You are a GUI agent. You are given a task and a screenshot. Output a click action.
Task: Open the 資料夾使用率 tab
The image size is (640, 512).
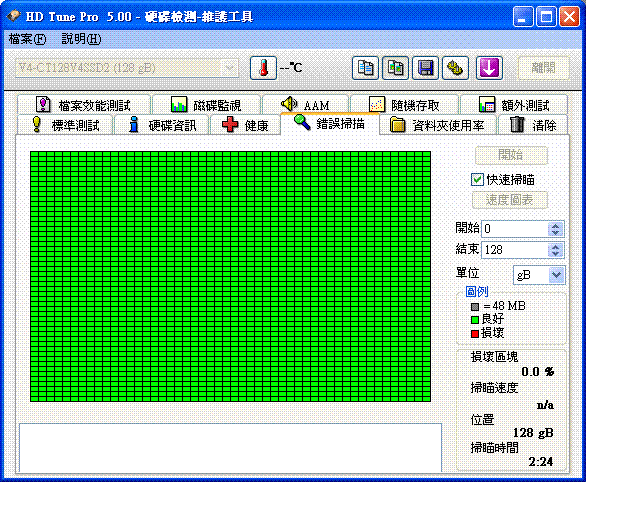point(438,125)
